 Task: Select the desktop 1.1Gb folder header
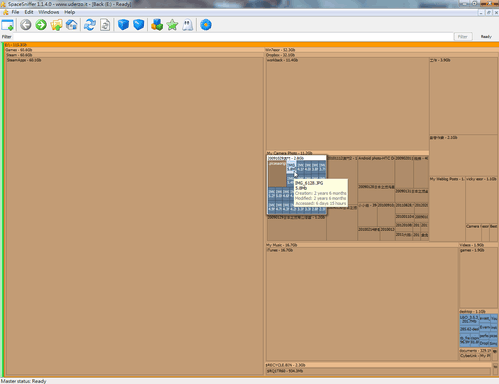coord(479,311)
